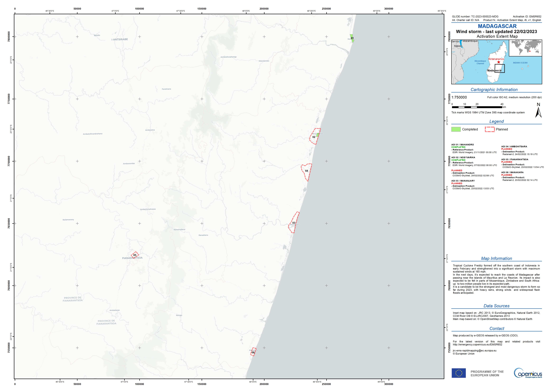Click the AOI 04 Ambohitsara dashed area
This screenshot has height=392, width=555.
point(307,171)
